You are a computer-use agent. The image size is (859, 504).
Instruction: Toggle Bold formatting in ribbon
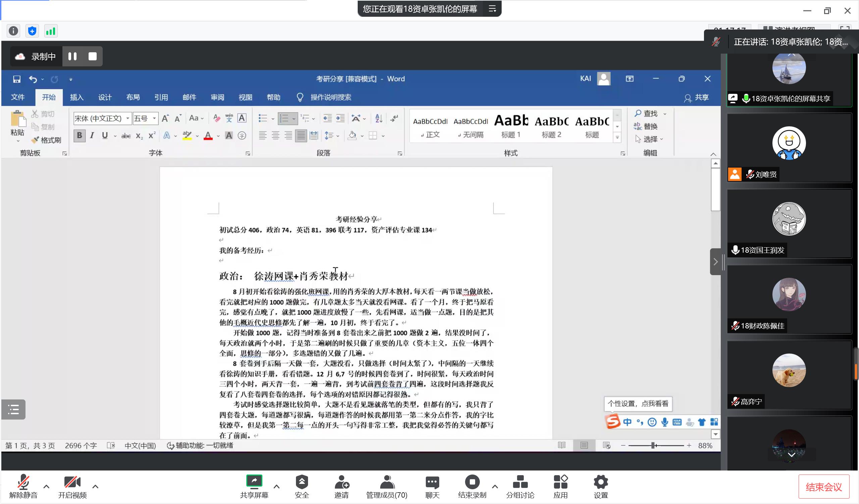click(x=80, y=135)
